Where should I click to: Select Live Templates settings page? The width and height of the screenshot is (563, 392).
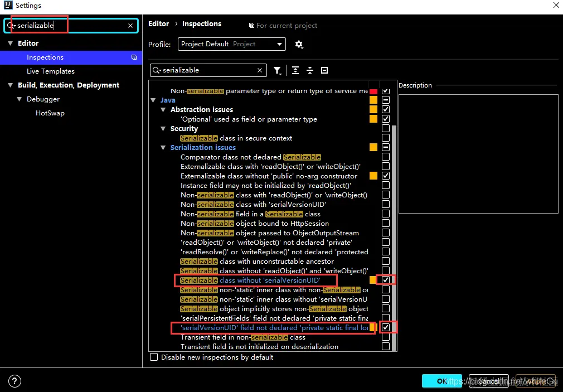51,71
